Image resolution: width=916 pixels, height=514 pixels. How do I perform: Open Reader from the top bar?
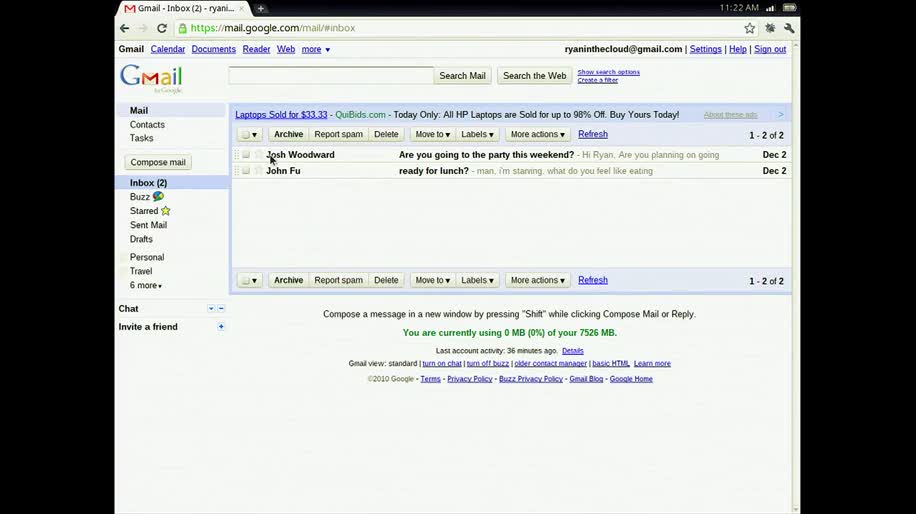point(256,49)
